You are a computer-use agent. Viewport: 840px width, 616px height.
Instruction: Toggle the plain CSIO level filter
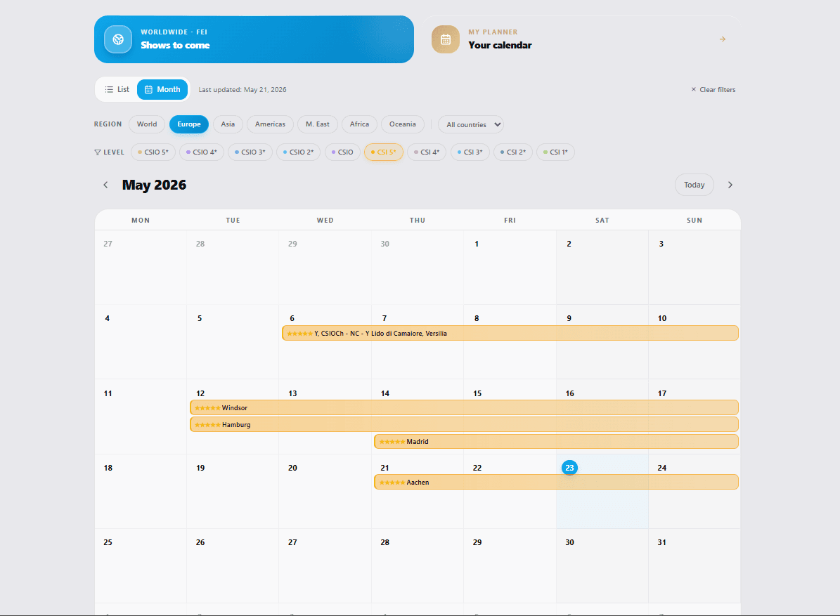pyautogui.click(x=342, y=152)
